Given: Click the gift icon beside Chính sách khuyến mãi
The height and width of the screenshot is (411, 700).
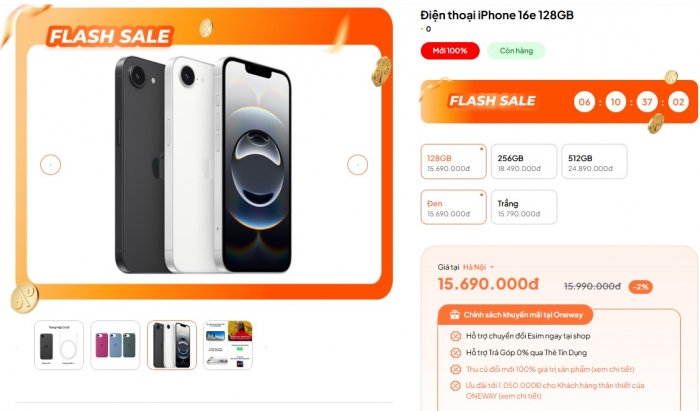Looking at the screenshot, I should click(x=454, y=315).
